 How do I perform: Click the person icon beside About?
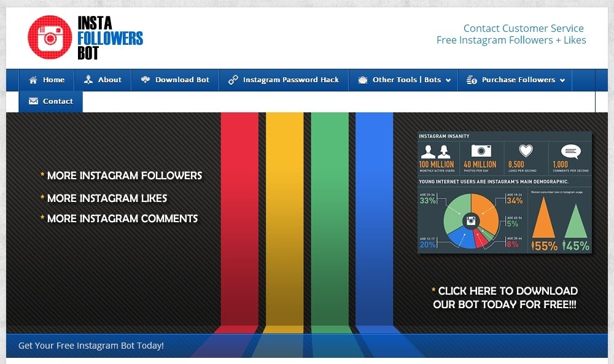tap(88, 80)
